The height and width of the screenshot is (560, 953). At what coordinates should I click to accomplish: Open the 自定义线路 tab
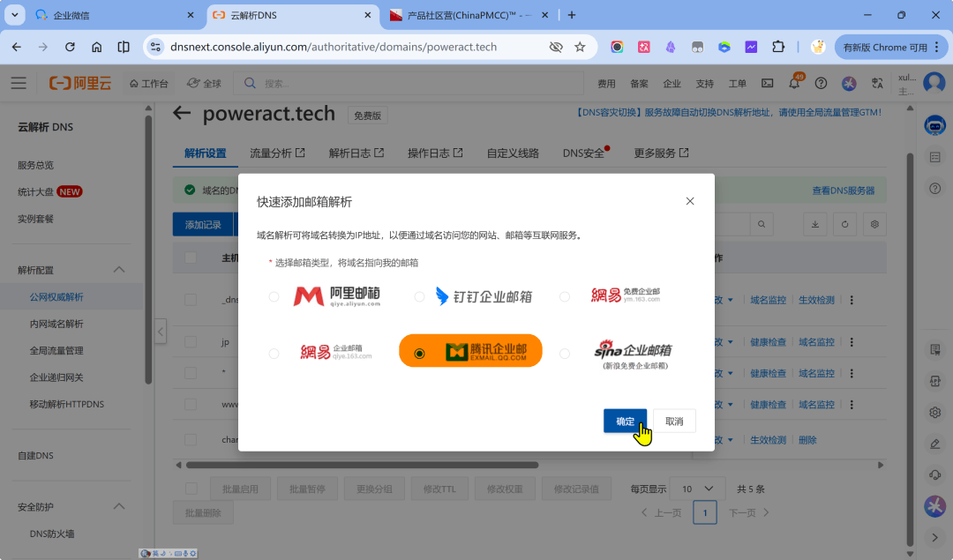(513, 153)
